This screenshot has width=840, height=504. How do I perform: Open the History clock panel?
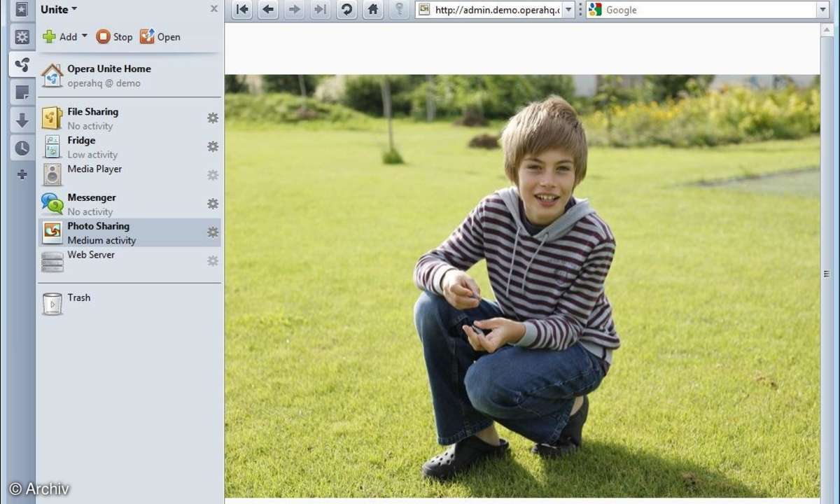tap(22, 148)
